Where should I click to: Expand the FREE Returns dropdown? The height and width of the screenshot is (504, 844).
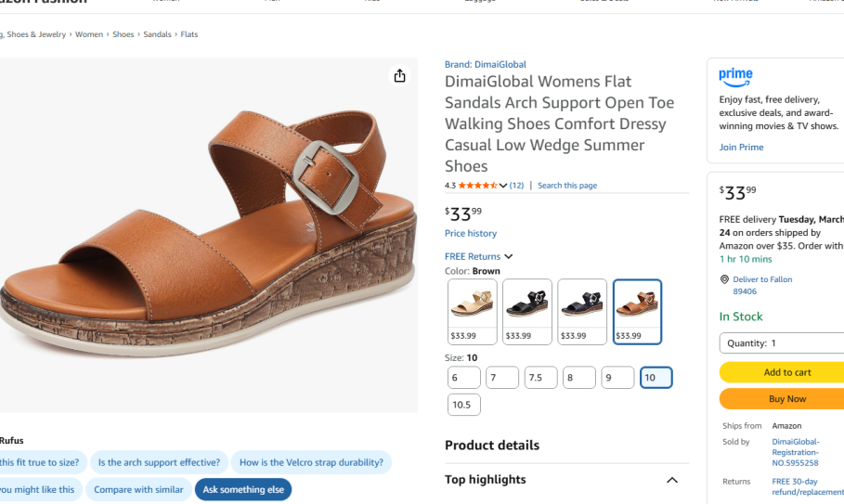click(508, 257)
